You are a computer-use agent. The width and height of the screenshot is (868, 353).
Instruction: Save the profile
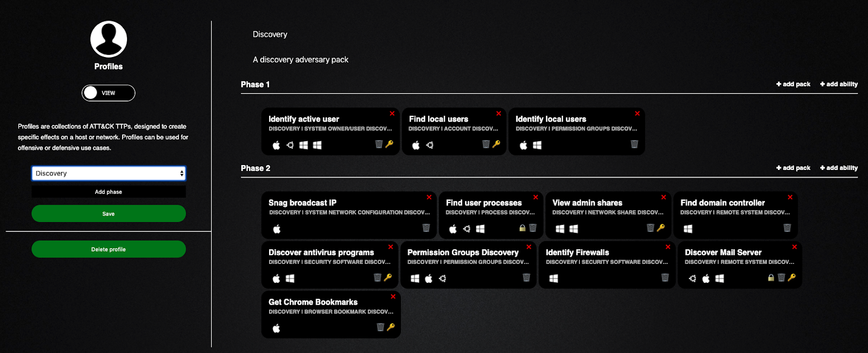pyautogui.click(x=108, y=213)
